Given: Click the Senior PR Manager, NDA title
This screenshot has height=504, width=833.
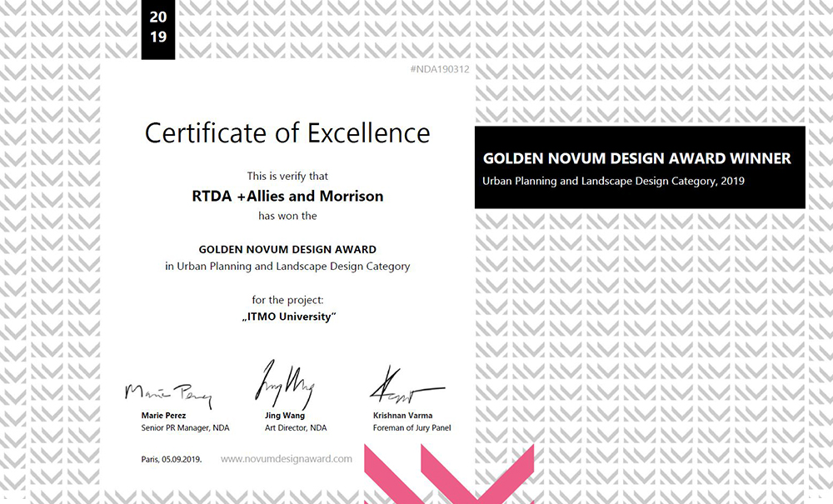Looking at the screenshot, I should (185, 428).
